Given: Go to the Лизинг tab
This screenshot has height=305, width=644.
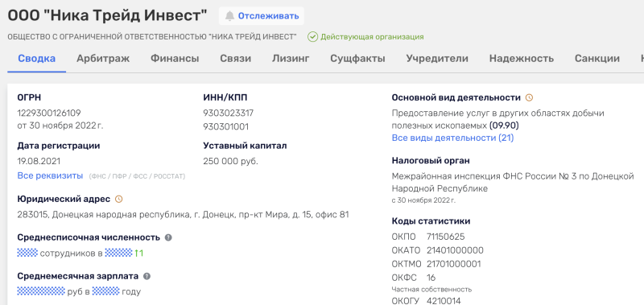Looking at the screenshot, I should 291,58.
